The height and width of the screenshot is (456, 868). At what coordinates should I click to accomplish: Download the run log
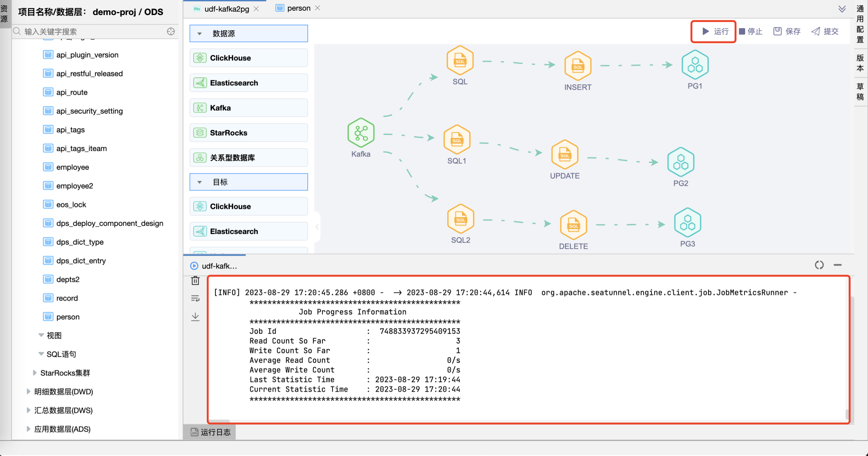(x=195, y=317)
